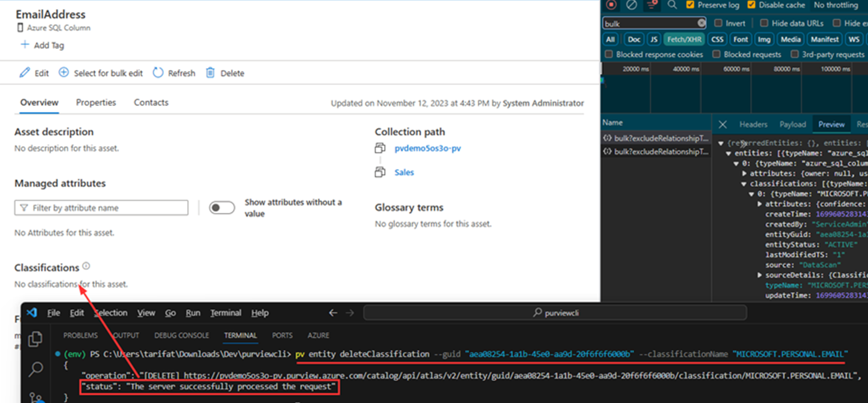Click the DevTools record network log button

coord(611,5)
